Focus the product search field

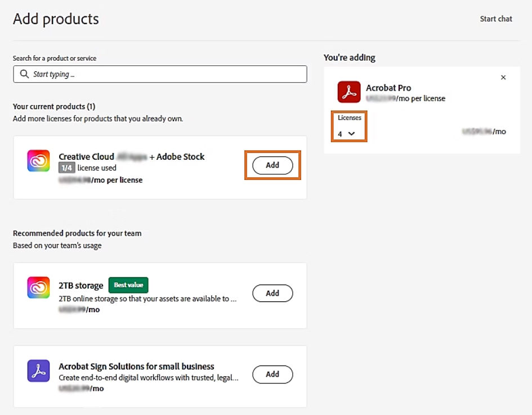160,74
